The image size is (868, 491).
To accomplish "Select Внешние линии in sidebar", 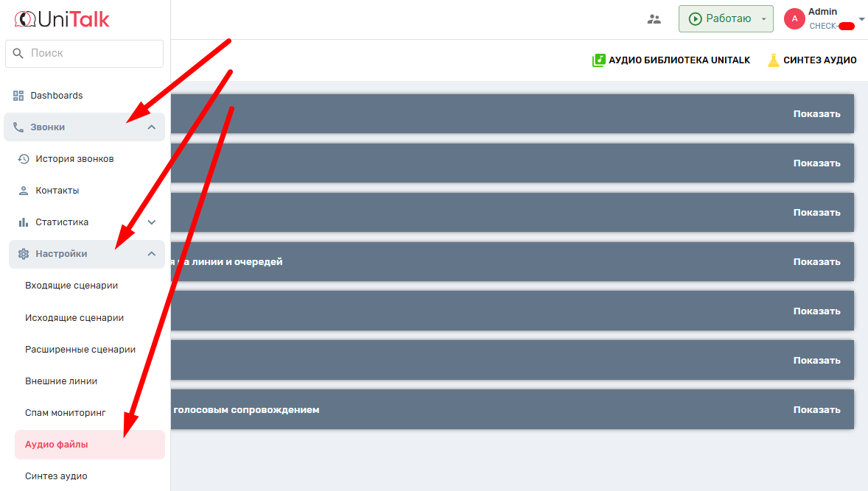I will (x=61, y=381).
